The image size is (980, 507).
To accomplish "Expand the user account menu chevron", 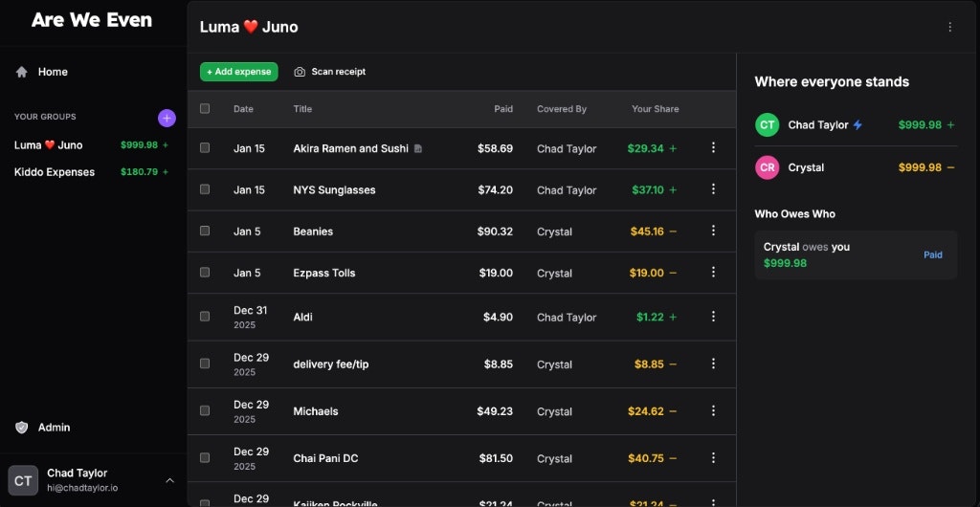I will click(169, 480).
